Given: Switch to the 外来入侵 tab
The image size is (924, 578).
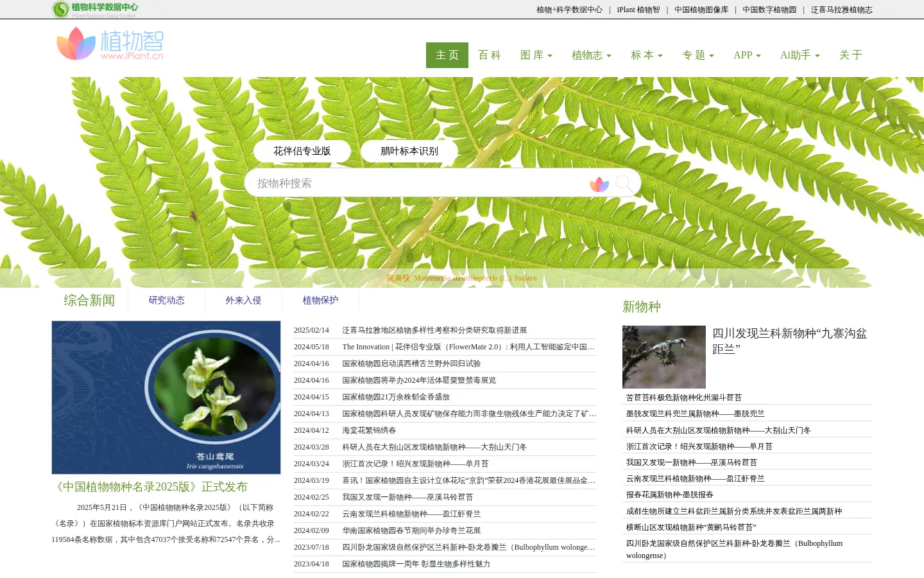Looking at the screenshot, I should tap(243, 301).
